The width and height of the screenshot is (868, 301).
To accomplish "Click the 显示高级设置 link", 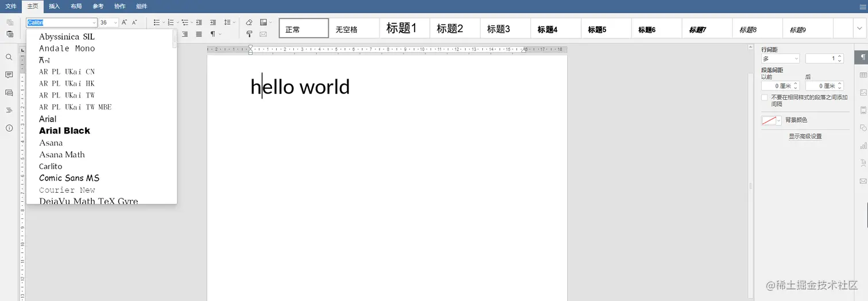I will pos(805,136).
